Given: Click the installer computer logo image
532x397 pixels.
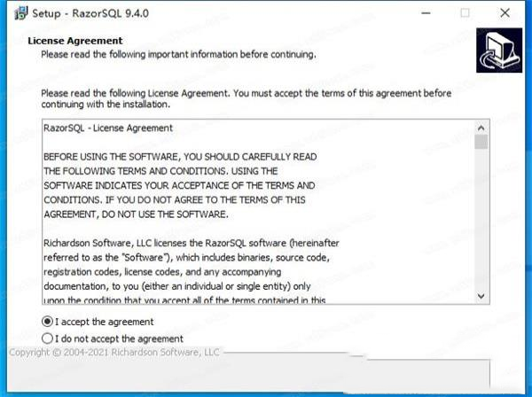Looking at the screenshot, I should click(x=499, y=51).
